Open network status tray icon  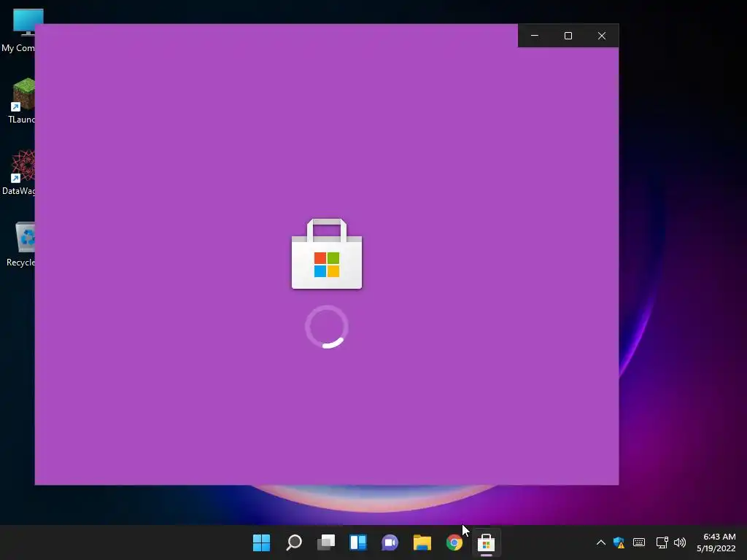[662, 542]
